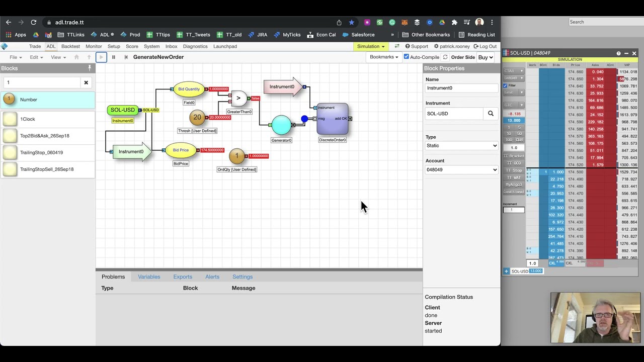Select the cyan Generator0 block
Viewport: 644px width, 362px height.
(x=281, y=125)
